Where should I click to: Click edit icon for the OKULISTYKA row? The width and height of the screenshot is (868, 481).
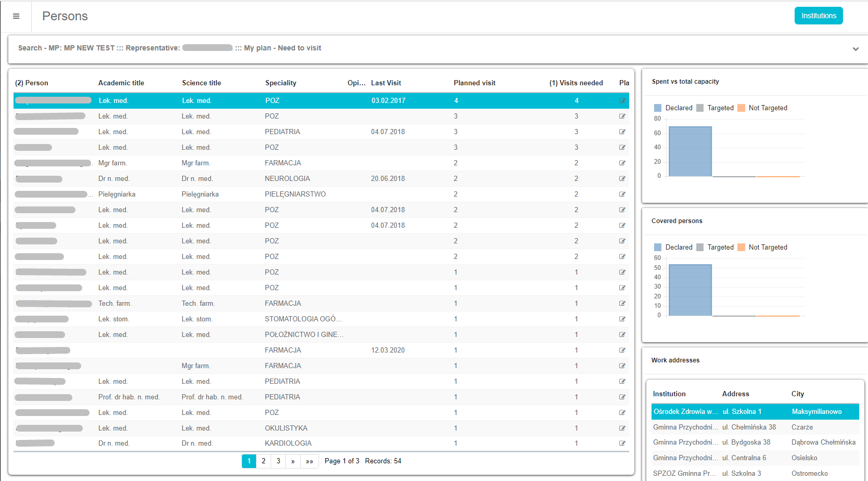coord(622,428)
